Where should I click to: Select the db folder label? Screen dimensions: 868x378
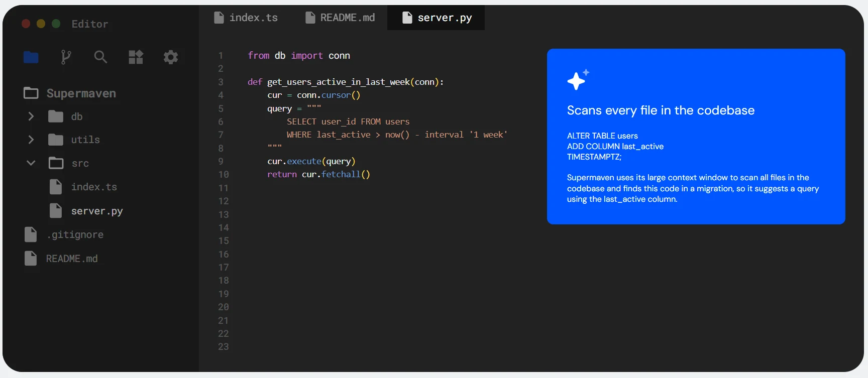click(x=77, y=116)
